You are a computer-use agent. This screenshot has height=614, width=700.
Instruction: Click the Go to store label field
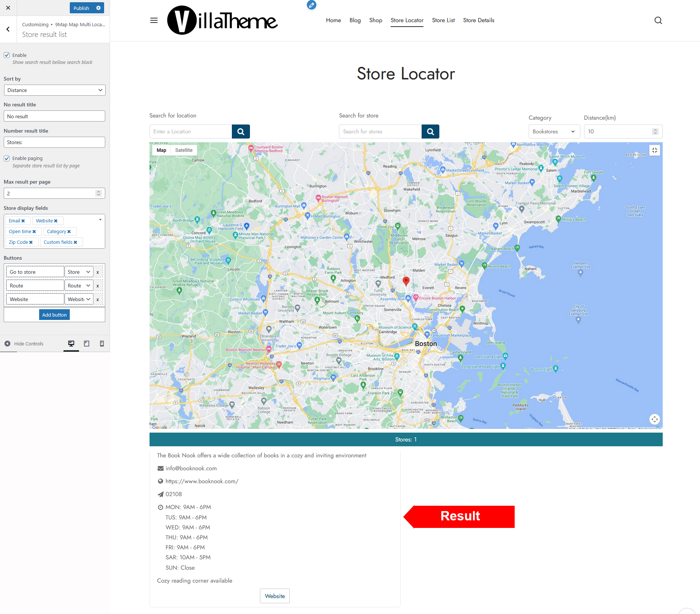35,272
